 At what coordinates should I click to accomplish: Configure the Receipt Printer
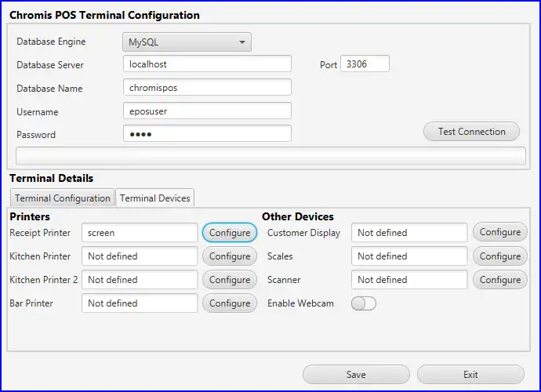click(230, 233)
